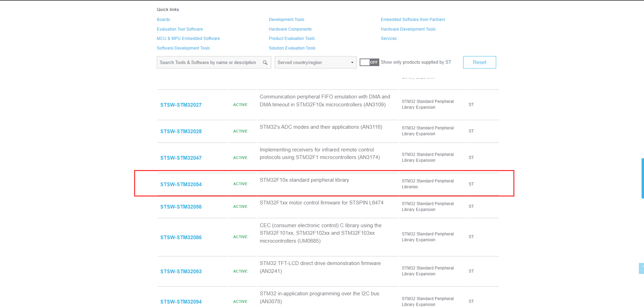Screen dimensions: 644x307
Task: Click ST supplier cell in STSW-STM32056 row
Action: [x=471, y=207]
